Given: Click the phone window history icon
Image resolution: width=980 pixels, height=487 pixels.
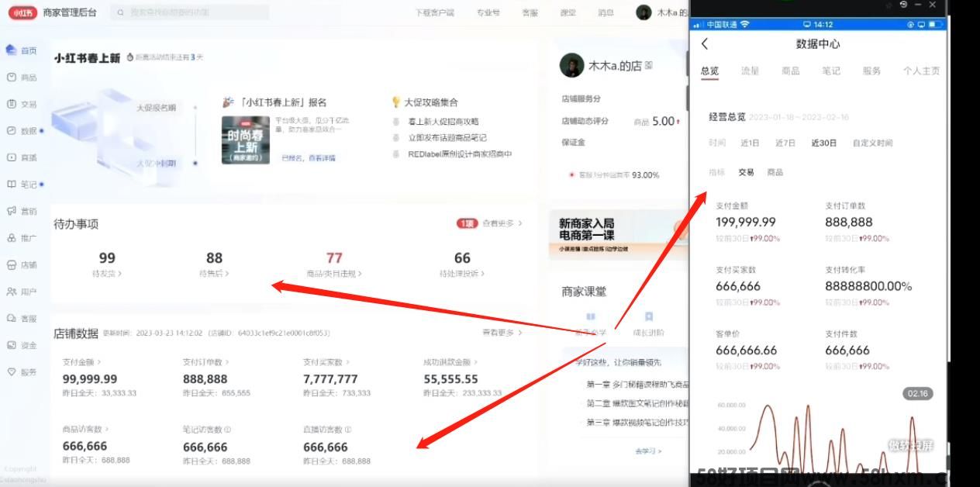Looking at the screenshot, I should pos(903,5).
